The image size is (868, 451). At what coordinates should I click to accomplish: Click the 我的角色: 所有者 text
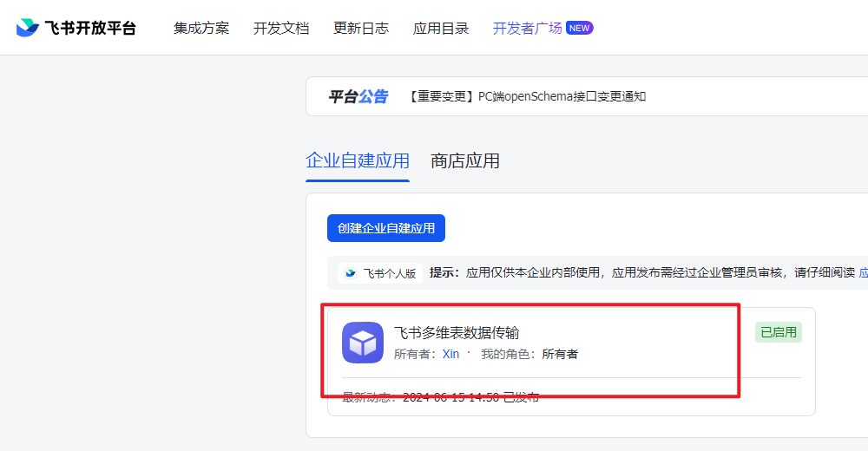pyautogui.click(x=529, y=354)
